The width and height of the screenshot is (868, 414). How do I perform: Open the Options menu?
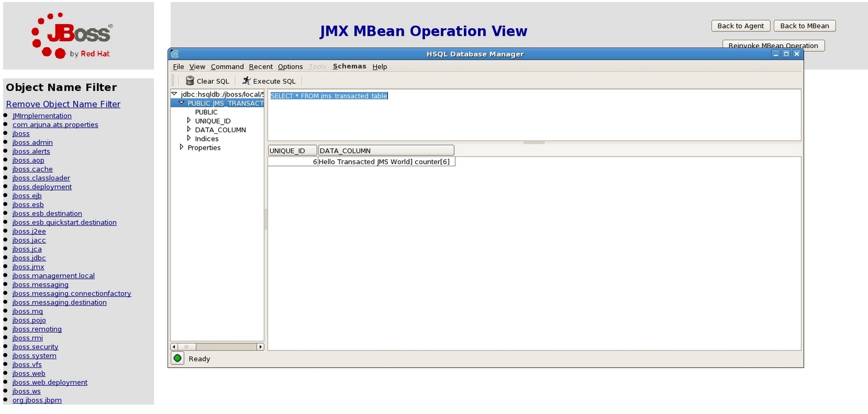click(x=290, y=67)
